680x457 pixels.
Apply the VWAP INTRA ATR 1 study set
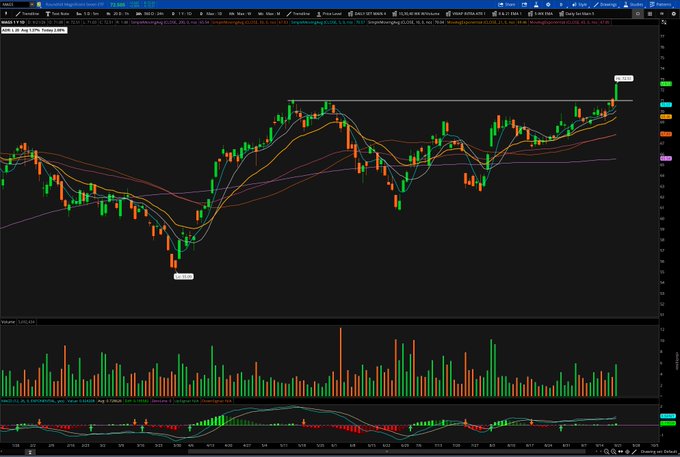465,13
